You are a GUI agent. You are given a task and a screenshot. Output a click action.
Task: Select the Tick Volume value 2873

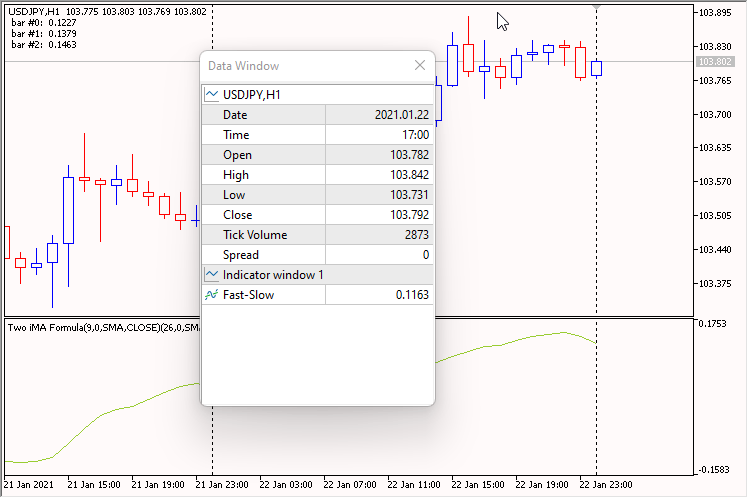(x=417, y=235)
